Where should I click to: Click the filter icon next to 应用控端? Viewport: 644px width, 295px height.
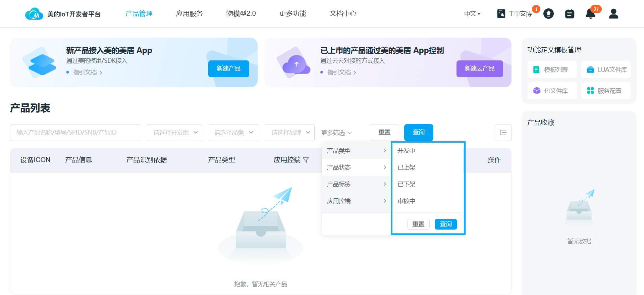(306, 160)
